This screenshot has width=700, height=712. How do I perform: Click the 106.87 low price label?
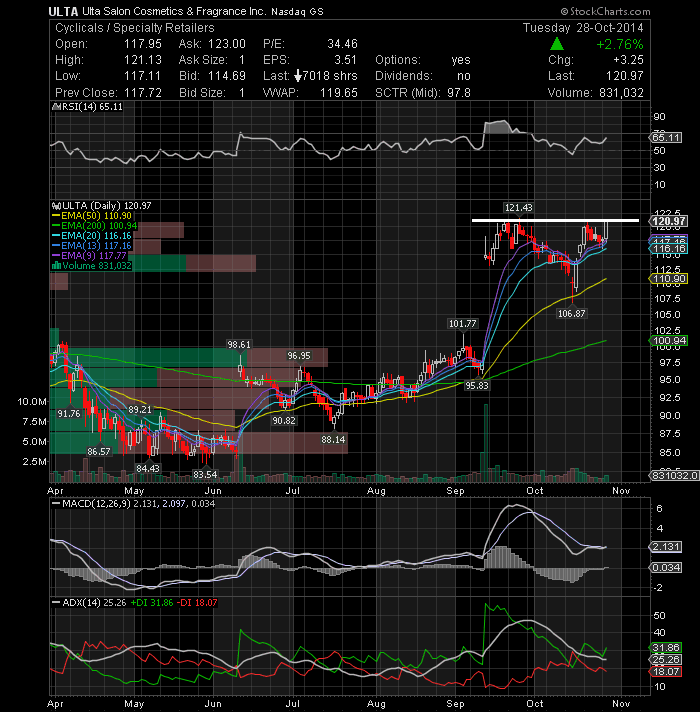pyautogui.click(x=572, y=313)
